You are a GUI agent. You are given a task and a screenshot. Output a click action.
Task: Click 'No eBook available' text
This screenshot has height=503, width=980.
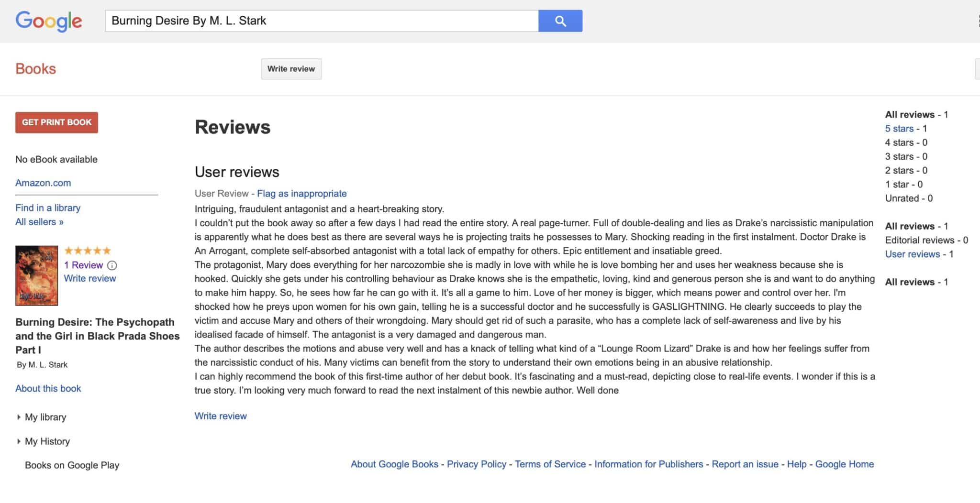click(x=56, y=159)
